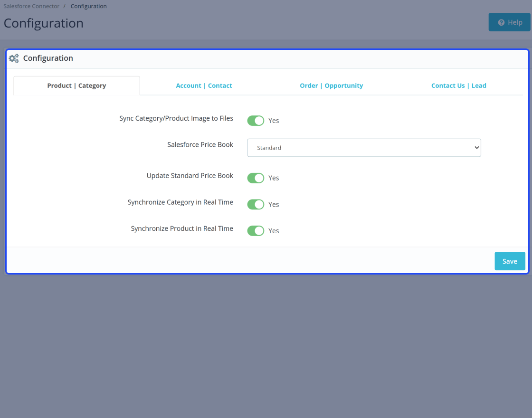Switch to the Product | Category tab
Screen dimensions: 532x418
(x=76, y=85)
